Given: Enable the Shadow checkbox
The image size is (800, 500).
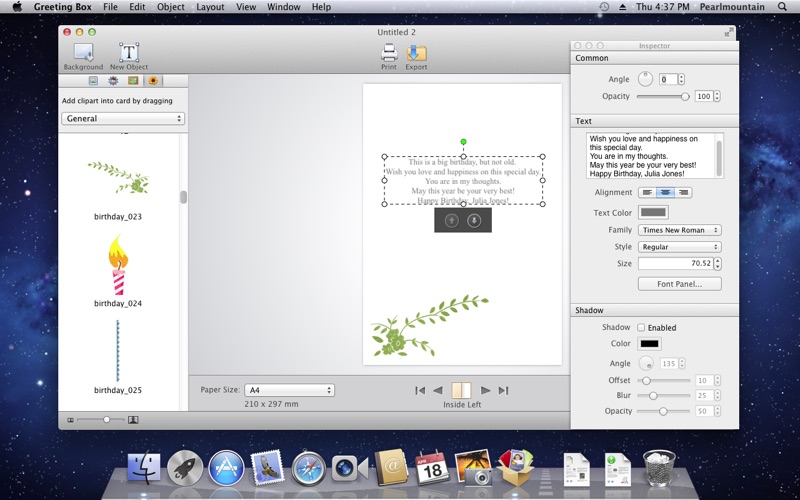Looking at the screenshot, I should click(x=641, y=328).
